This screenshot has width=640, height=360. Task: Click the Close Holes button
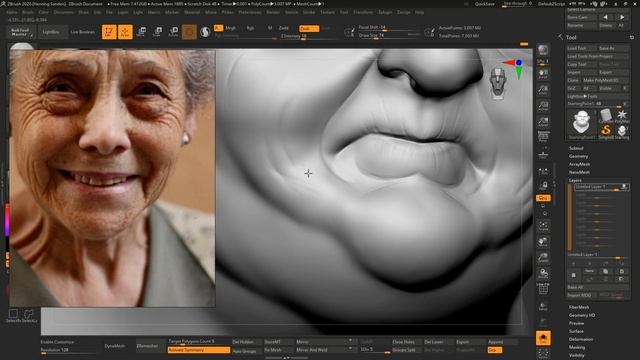[x=406, y=342]
